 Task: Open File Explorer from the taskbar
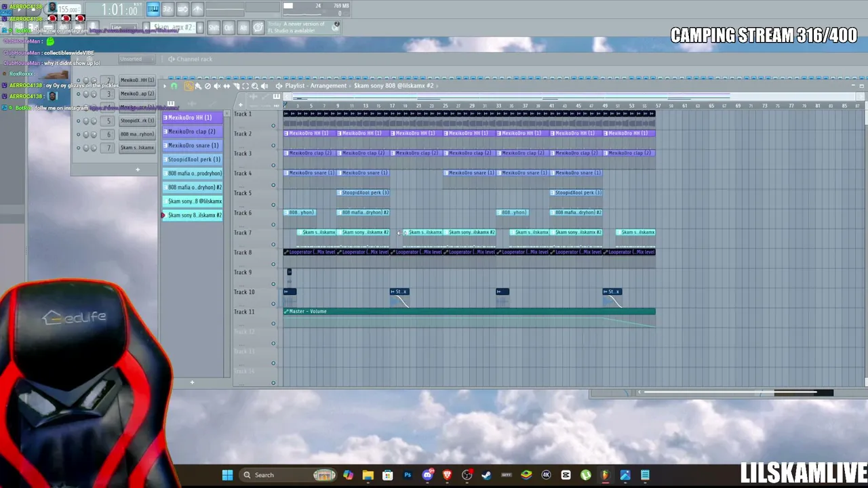tap(368, 475)
